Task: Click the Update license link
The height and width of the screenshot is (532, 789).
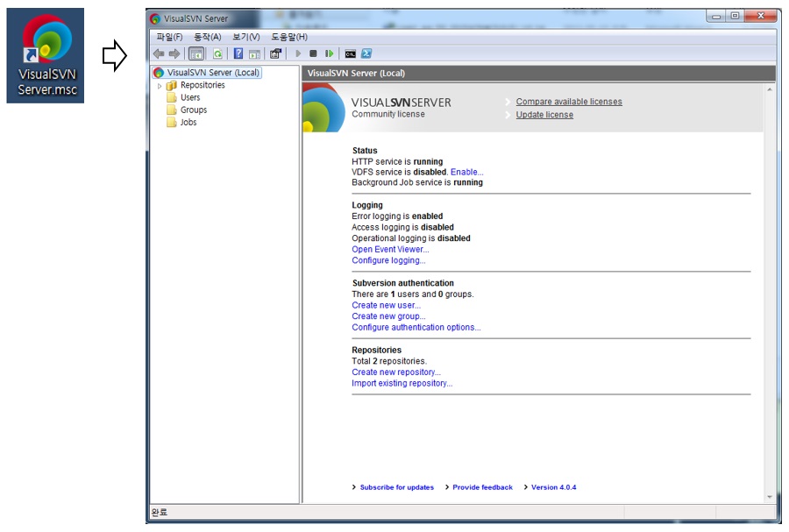Action: tap(544, 115)
